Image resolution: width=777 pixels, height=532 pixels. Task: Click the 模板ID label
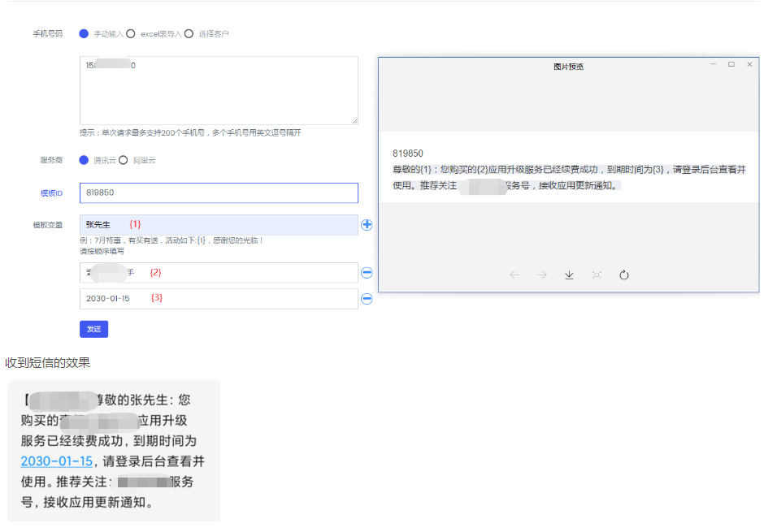pos(51,193)
